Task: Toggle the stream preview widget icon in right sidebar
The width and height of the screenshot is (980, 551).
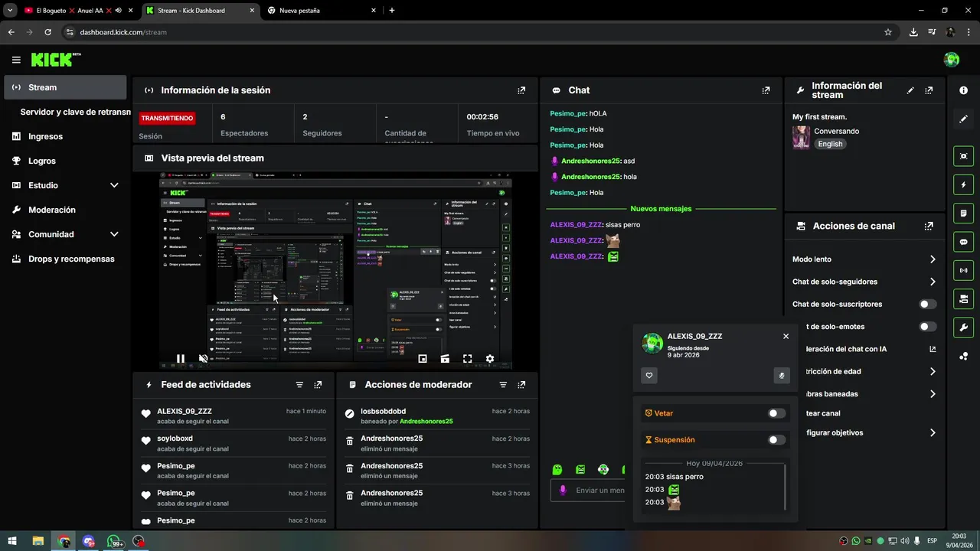Action: 963,156
